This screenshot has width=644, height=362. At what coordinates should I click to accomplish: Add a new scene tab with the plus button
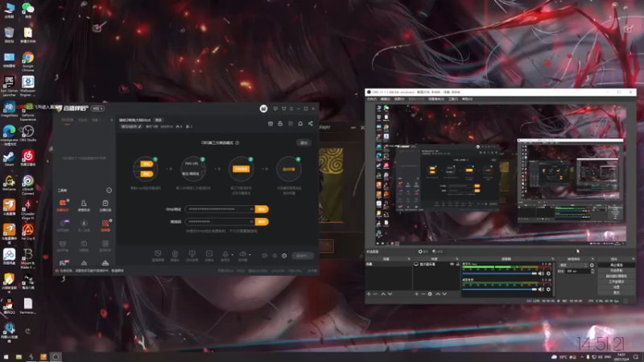[111, 120]
